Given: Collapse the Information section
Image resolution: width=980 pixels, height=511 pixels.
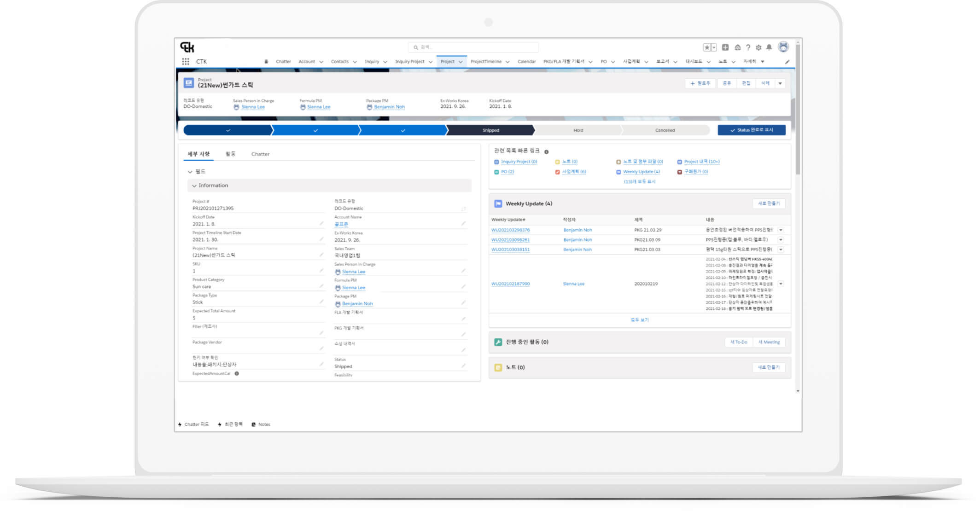Looking at the screenshot, I should (x=194, y=186).
